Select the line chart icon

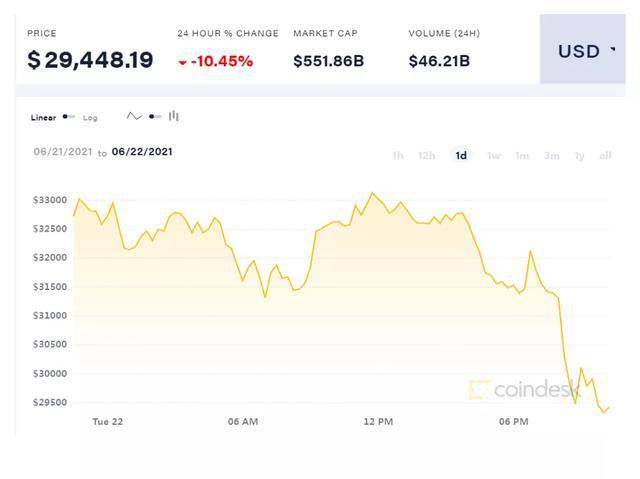coord(134,116)
